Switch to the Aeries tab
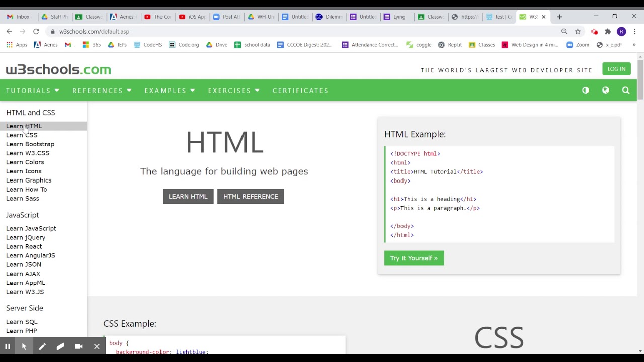Viewport: 644px width, 362px height. click(x=123, y=17)
